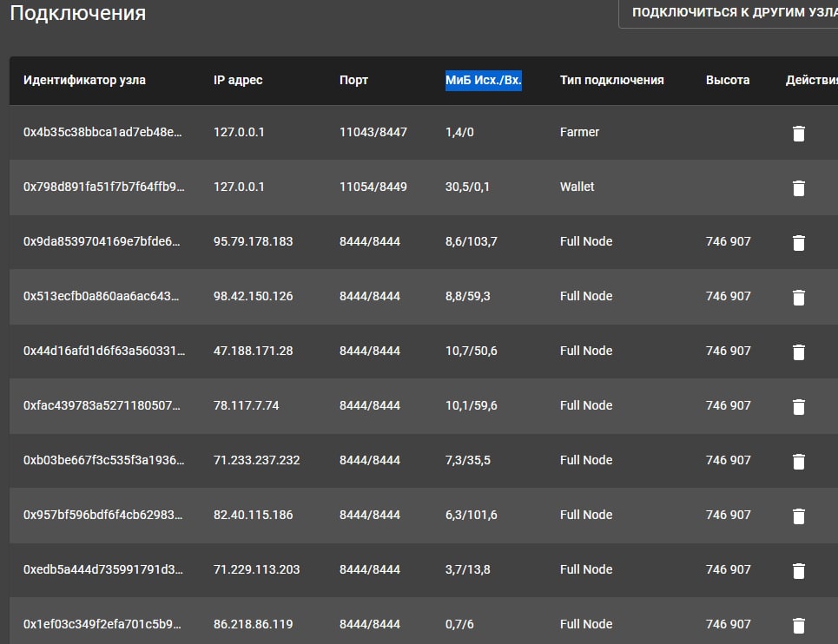Click traffic value 8,8/59,3

pyautogui.click(x=468, y=296)
